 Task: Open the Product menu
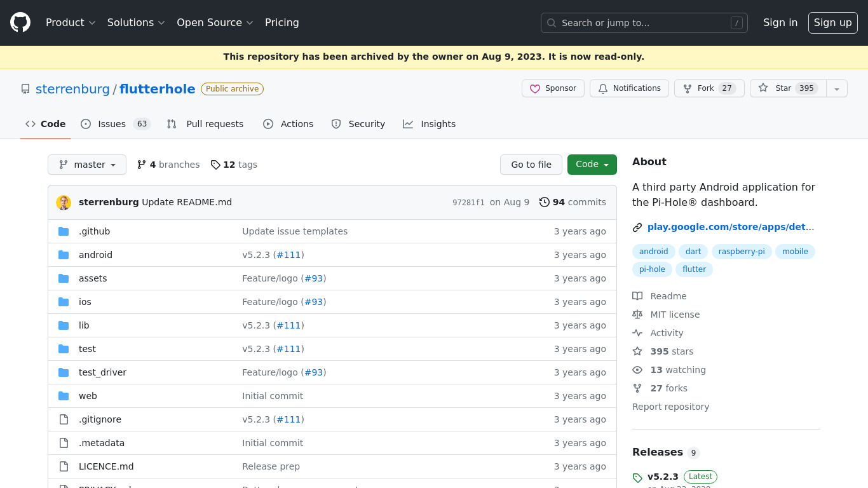(71, 22)
